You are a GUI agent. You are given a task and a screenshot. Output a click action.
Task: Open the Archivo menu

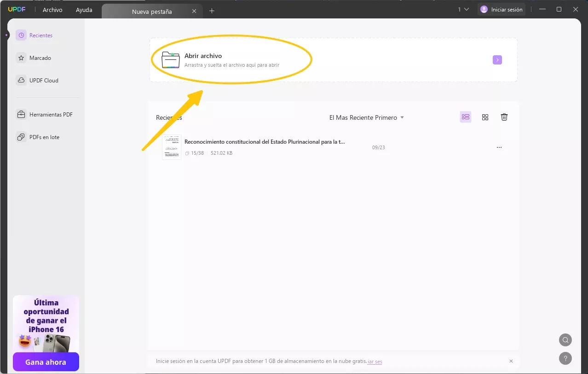coord(52,10)
